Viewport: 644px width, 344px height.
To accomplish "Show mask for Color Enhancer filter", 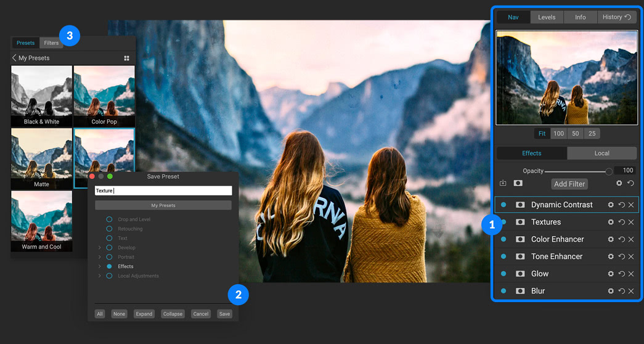I will [520, 239].
